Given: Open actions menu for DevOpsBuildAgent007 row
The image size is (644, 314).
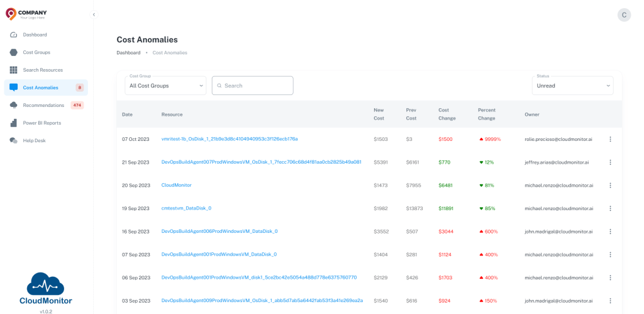Looking at the screenshot, I should point(610,162).
